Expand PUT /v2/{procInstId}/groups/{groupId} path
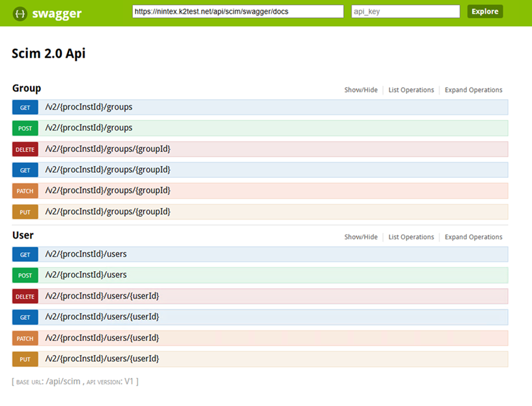The height and width of the screenshot is (406, 532). pyautogui.click(x=108, y=212)
